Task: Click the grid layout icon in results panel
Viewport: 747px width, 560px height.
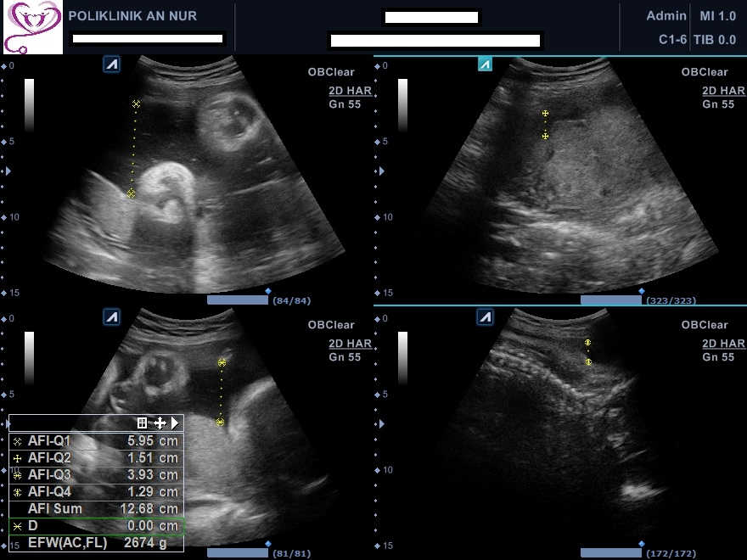Action: pos(143,423)
